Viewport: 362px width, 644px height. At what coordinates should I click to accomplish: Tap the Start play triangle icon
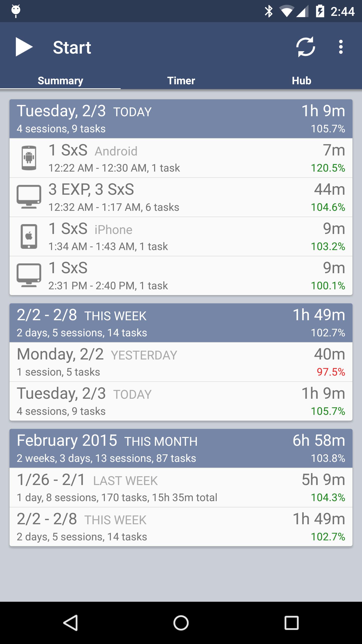[24, 47]
